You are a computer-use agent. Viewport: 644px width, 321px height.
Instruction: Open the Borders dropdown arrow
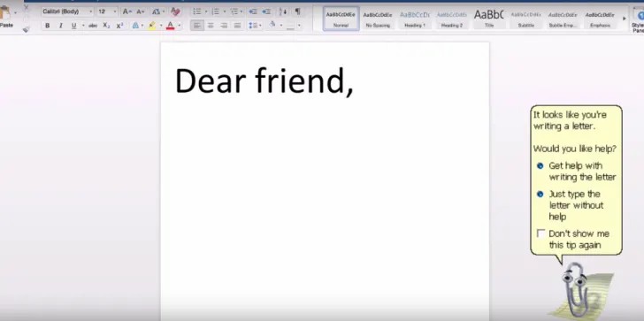[x=299, y=26]
